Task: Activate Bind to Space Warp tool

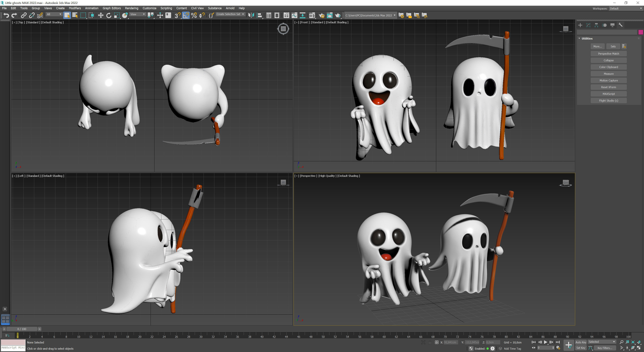Action: 40,15
